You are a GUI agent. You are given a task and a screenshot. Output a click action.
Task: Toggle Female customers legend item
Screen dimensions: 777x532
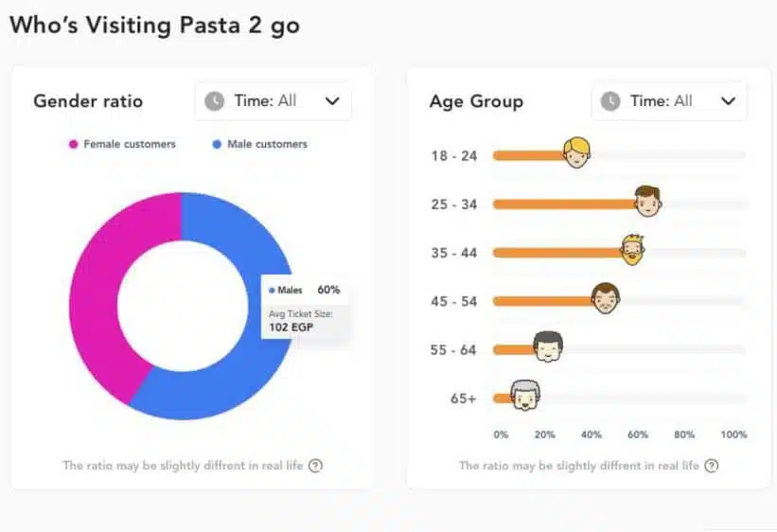[x=122, y=144]
